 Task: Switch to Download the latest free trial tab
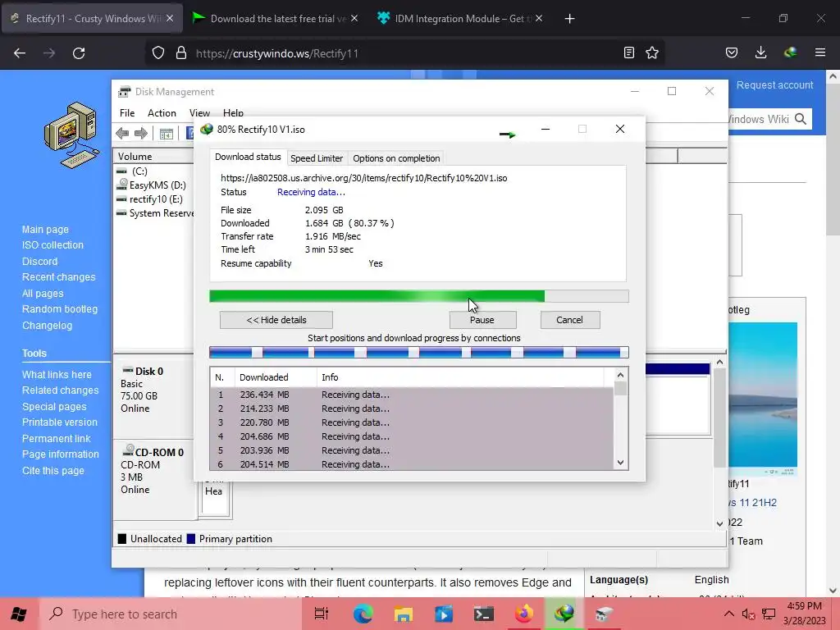[x=278, y=19]
